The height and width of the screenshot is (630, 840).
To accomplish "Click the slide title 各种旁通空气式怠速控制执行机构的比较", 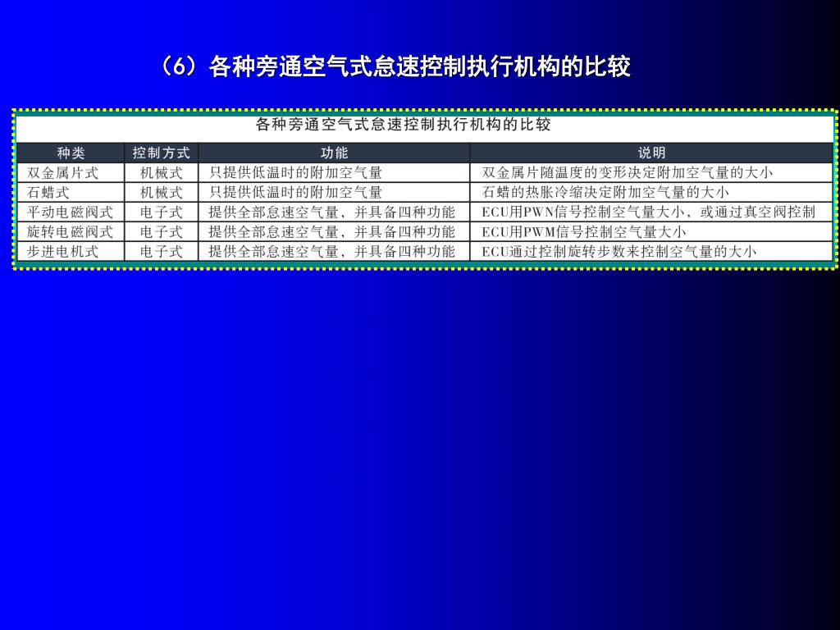I will point(395,66).
